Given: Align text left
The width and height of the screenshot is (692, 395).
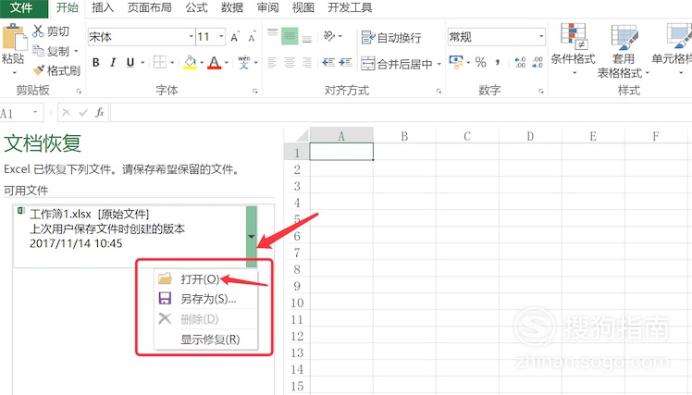Looking at the screenshot, I should pos(272,63).
